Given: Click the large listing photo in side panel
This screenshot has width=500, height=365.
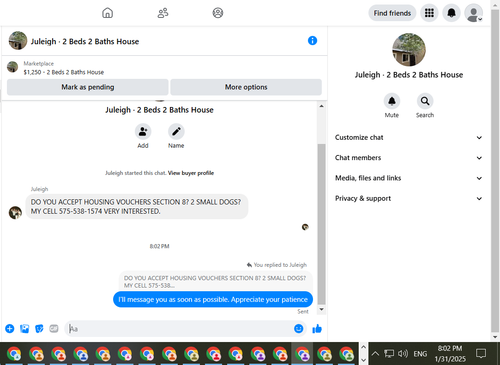Looking at the screenshot, I should (409, 50).
